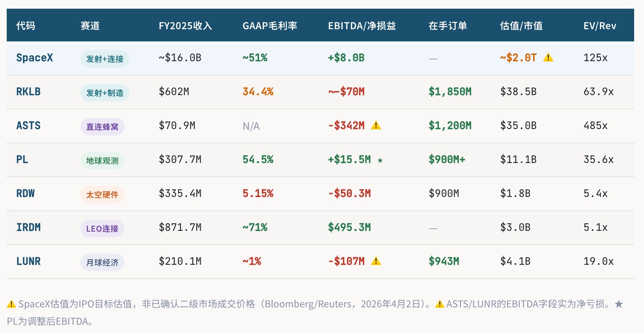Select the 发射+制造 tag for RKLB

(105, 93)
